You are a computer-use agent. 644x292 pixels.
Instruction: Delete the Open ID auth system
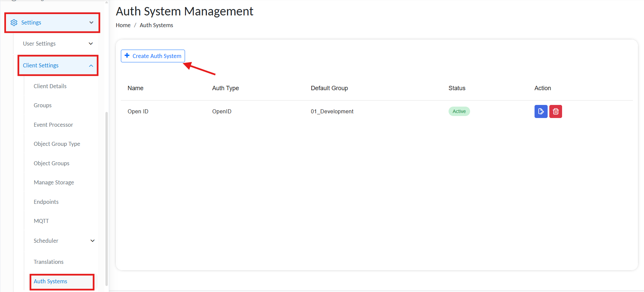tap(555, 111)
